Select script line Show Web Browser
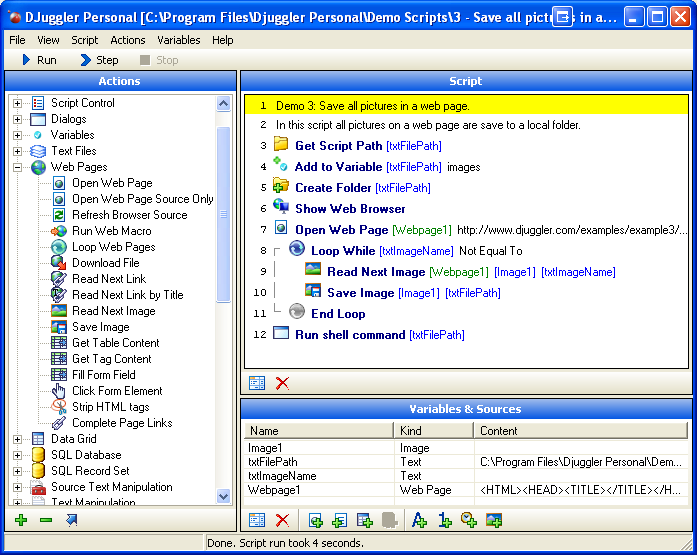Screen dimensions: 697x555 [x=466, y=209]
